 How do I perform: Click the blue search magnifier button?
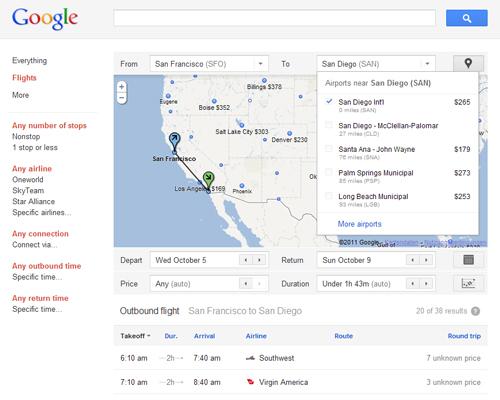point(467,18)
